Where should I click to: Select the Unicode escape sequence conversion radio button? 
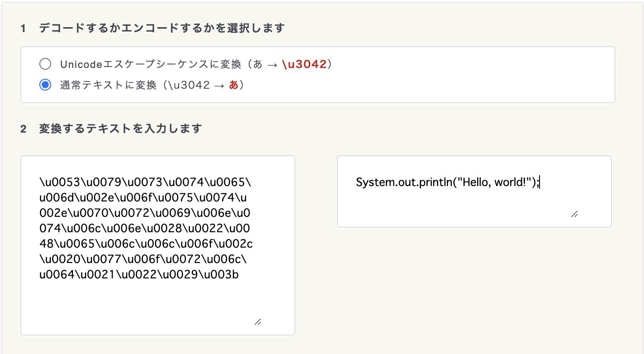pyautogui.click(x=45, y=64)
